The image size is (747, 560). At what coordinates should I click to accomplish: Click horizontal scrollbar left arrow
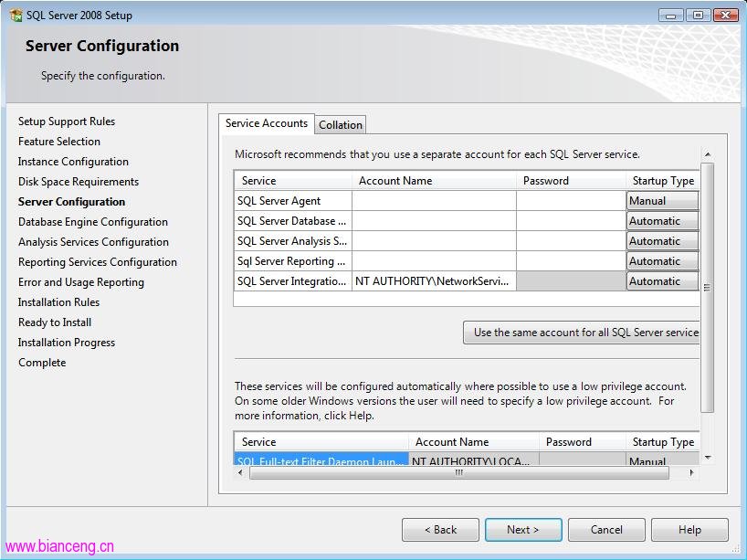tap(240, 473)
